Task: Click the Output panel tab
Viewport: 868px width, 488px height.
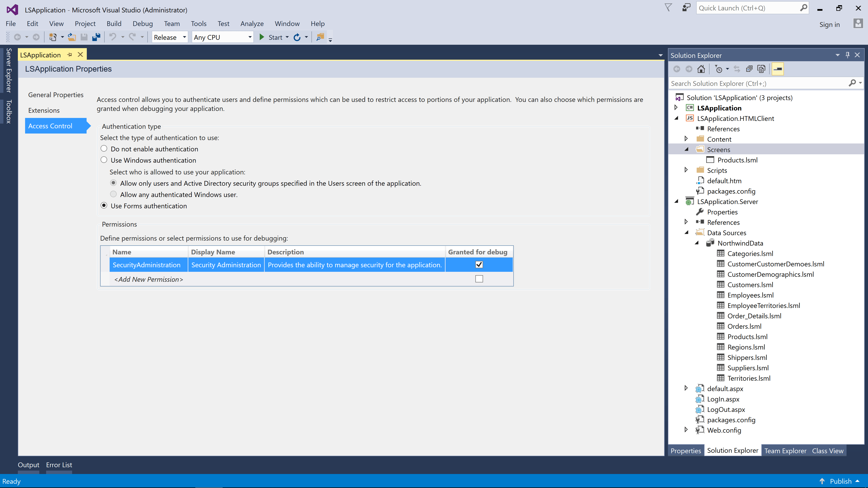Action: 28,465
